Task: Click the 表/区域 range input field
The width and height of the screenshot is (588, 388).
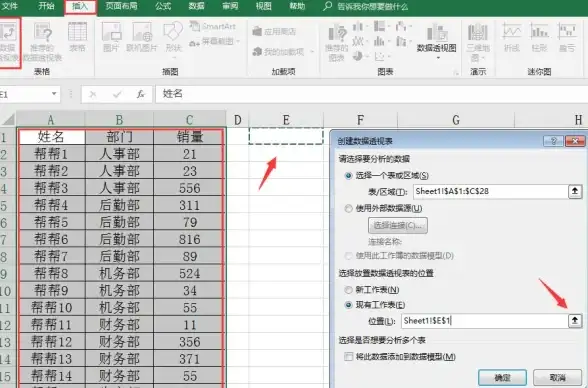Action: 491,192
